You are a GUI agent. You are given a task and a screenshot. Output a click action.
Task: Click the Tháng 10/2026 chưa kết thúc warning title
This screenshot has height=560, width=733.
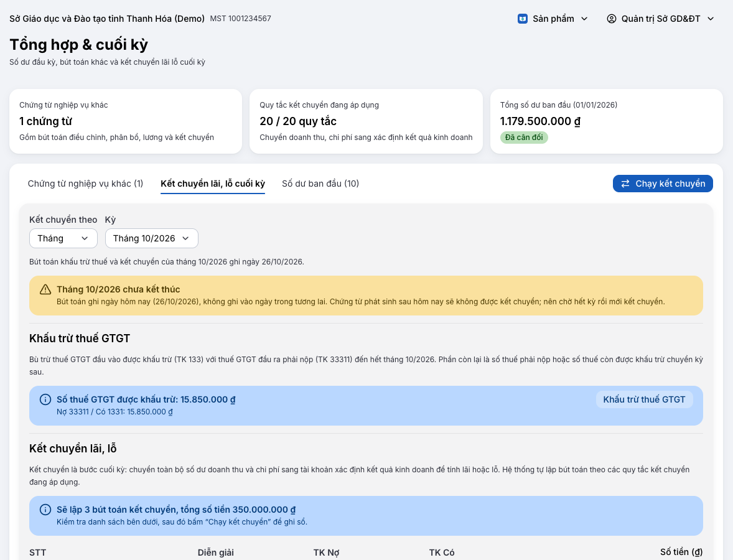click(x=118, y=289)
